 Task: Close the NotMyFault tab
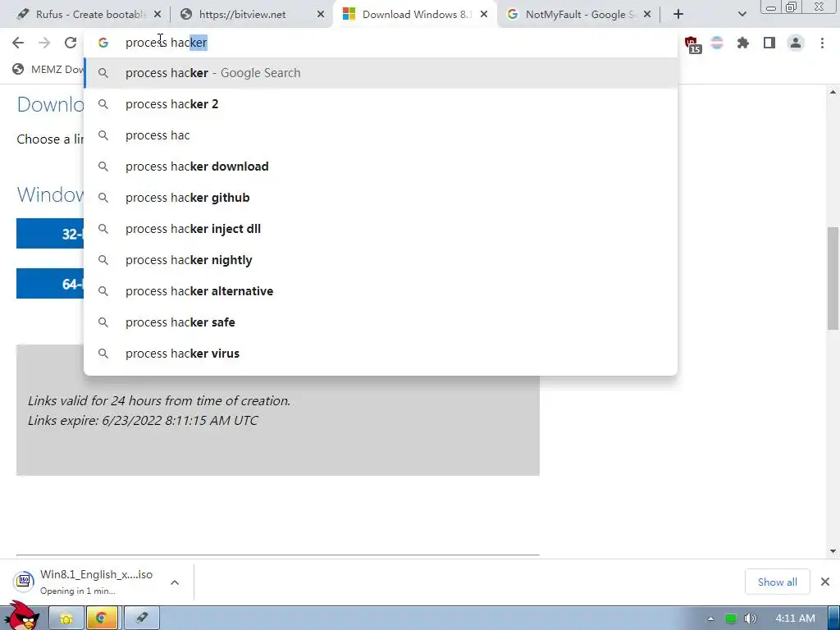click(647, 15)
